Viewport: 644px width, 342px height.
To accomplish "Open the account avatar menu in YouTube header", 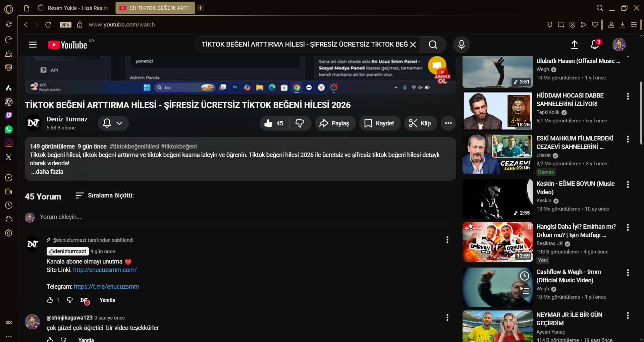I will click(x=619, y=45).
